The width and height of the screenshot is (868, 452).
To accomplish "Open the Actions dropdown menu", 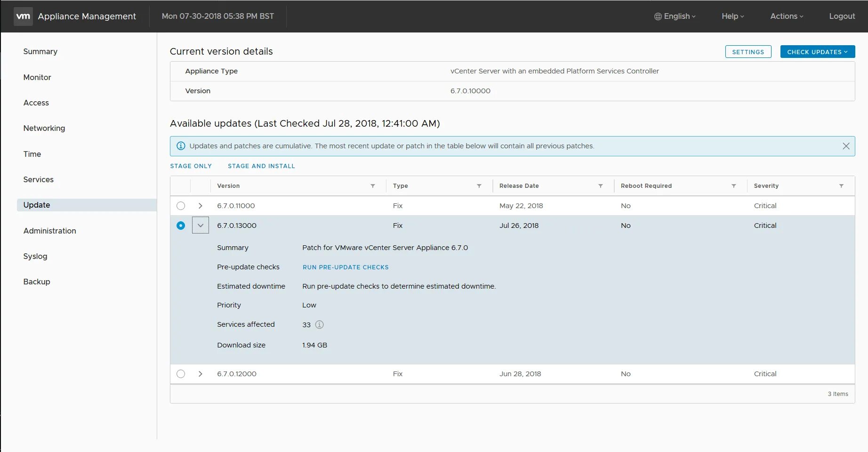I will coord(787,16).
